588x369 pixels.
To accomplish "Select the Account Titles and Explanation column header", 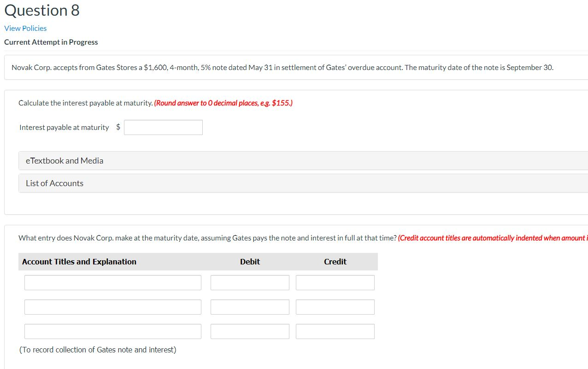I will click(x=79, y=261).
